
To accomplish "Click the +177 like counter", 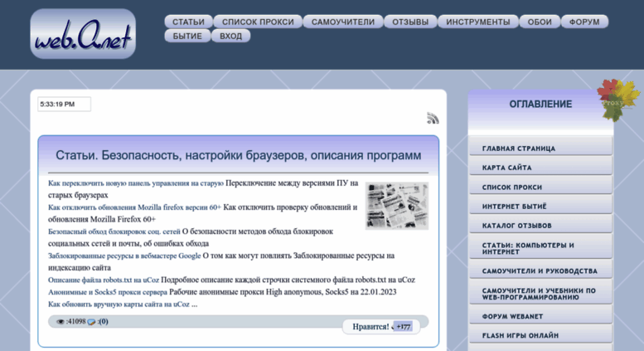I will (404, 327).
